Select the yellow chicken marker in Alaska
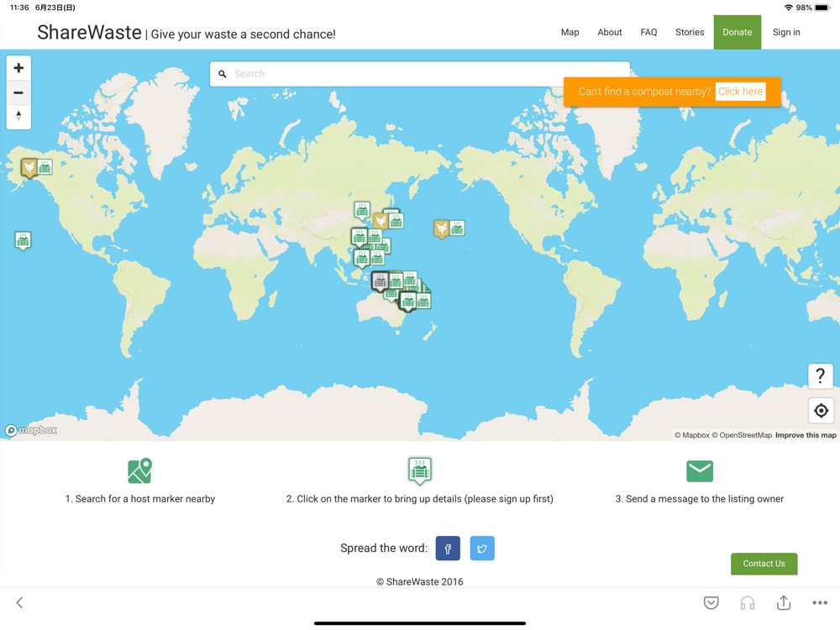 coord(29,168)
